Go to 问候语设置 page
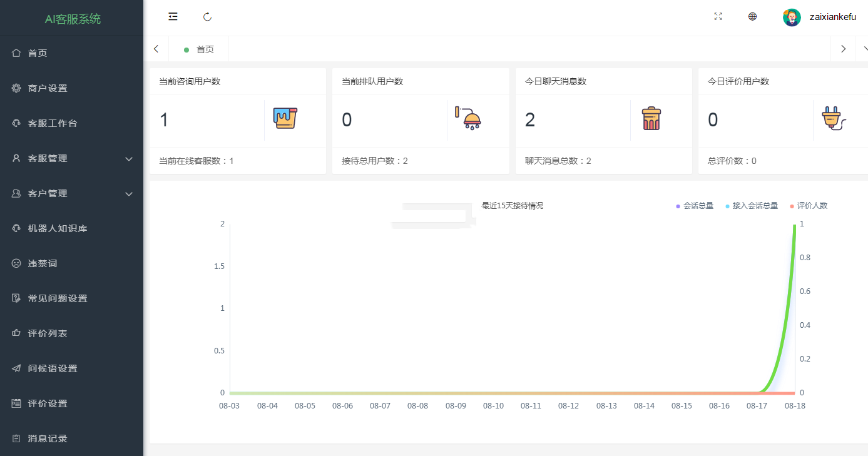This screenshot has height=456, width=868. [71, 368]
